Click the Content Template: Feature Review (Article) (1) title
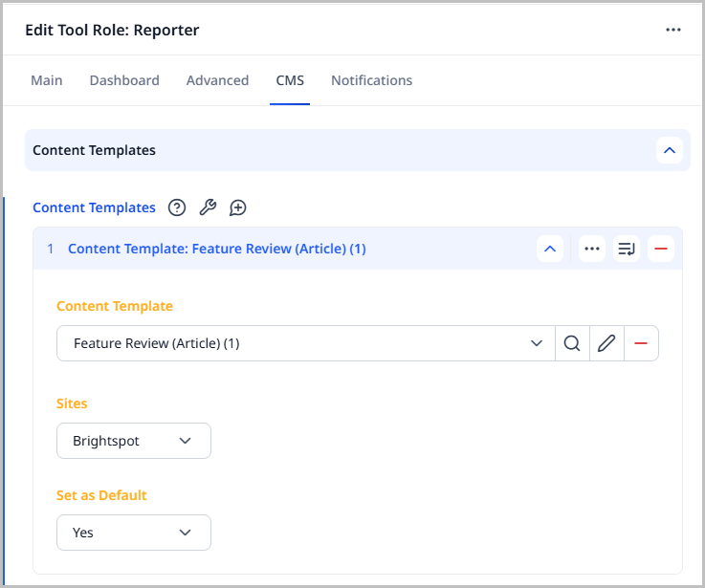The height and width of the screenshot is (588, 705). [217, 249]
